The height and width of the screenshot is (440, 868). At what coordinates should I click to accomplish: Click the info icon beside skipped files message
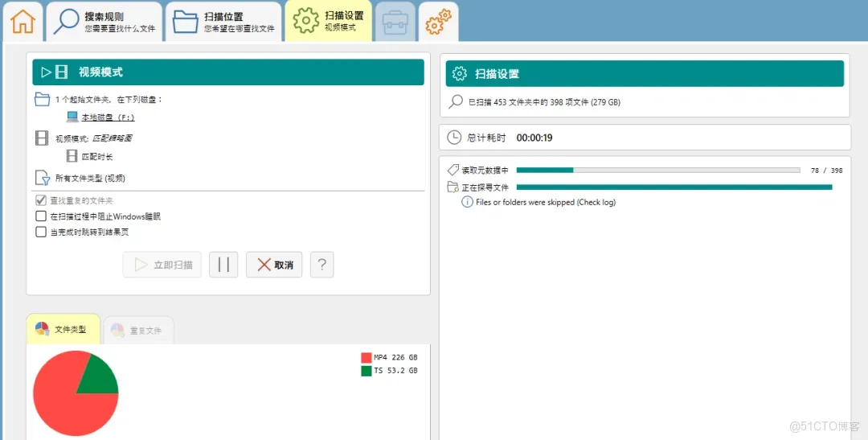click(x=467, y=202)
